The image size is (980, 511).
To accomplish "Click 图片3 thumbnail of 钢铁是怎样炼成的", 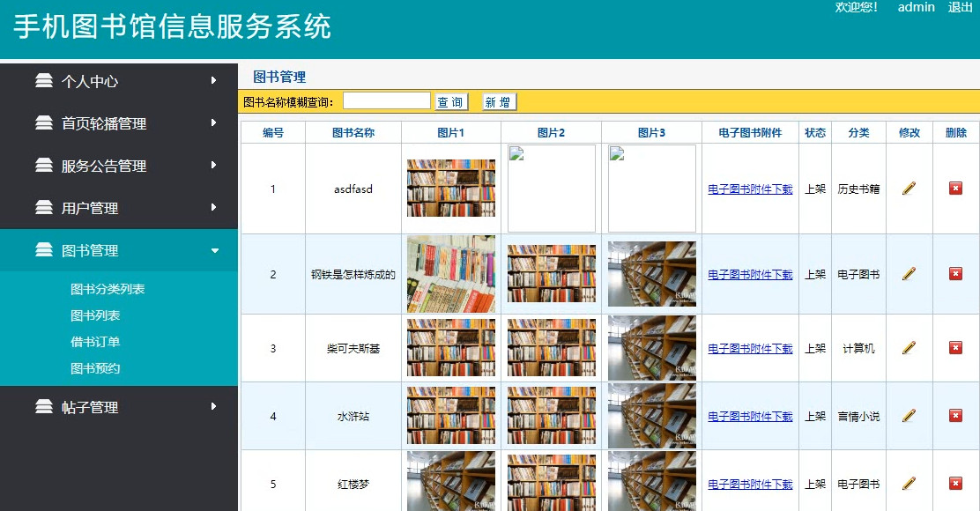I will click(x=652, y=274).
